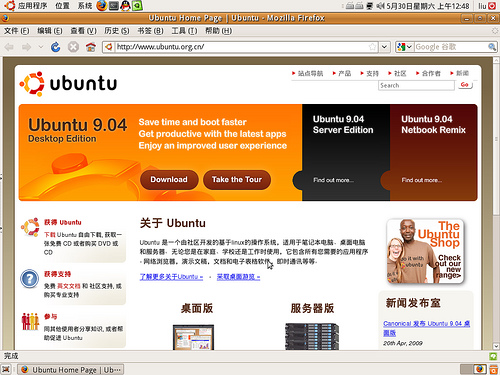Click the magnifier icon in Google search box
The width and height of the screenshot is (500, 375).
492,47
